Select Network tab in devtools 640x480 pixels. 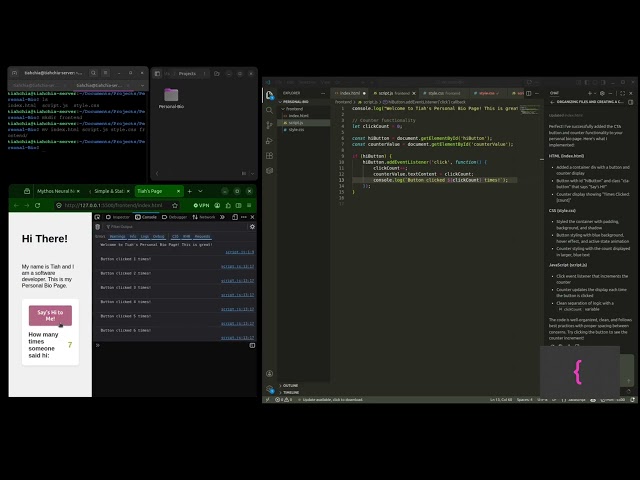click(204, 217)
